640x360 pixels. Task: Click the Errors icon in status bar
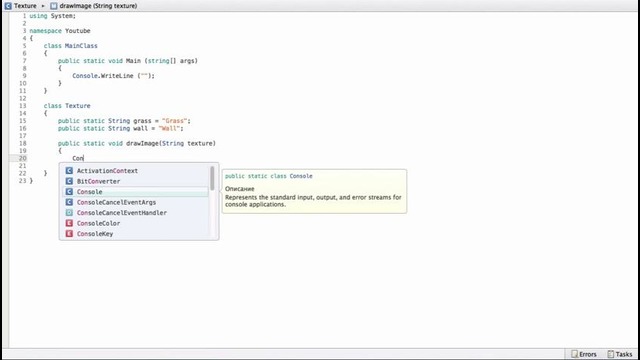(x=575, y=354)
